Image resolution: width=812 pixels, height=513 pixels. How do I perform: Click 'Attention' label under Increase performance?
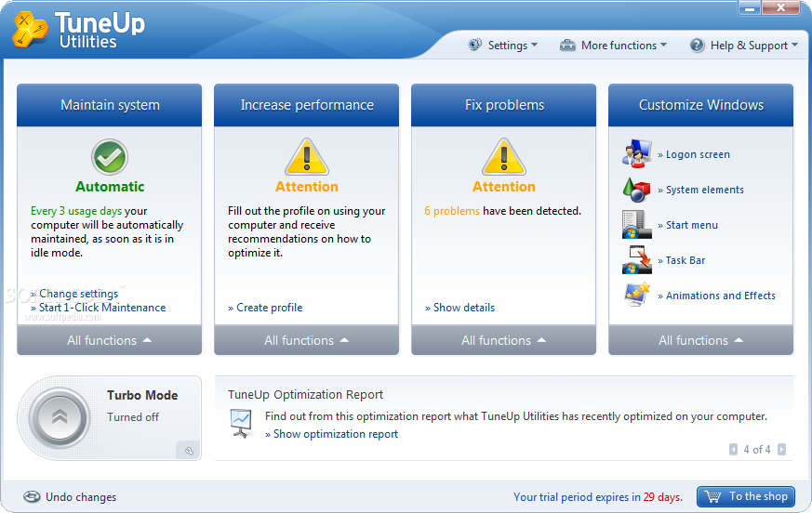[x=307, y=187]
